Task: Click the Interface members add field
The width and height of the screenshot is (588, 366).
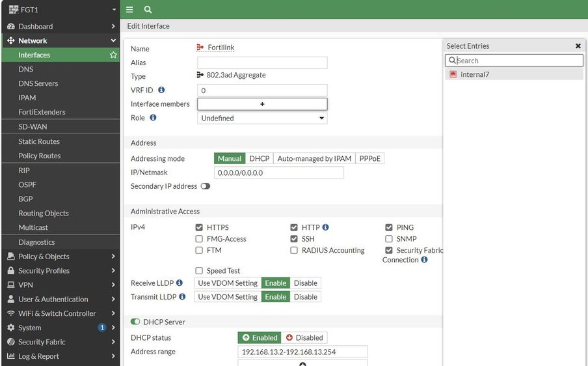Action: [x=262, y=104]
